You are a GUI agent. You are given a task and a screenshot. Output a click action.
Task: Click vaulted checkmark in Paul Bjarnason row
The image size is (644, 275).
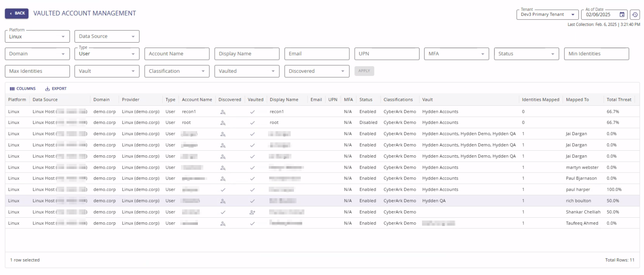point(253,179)
